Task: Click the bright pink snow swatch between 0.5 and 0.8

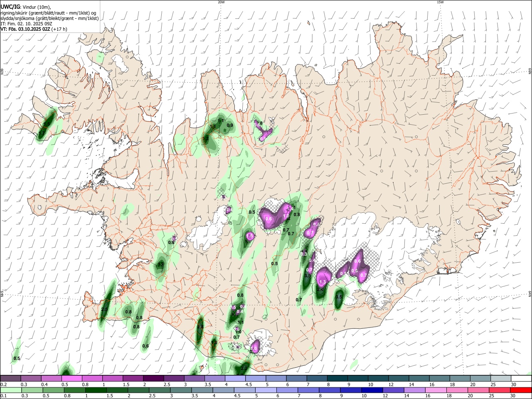Action: (x=71, y=379)
